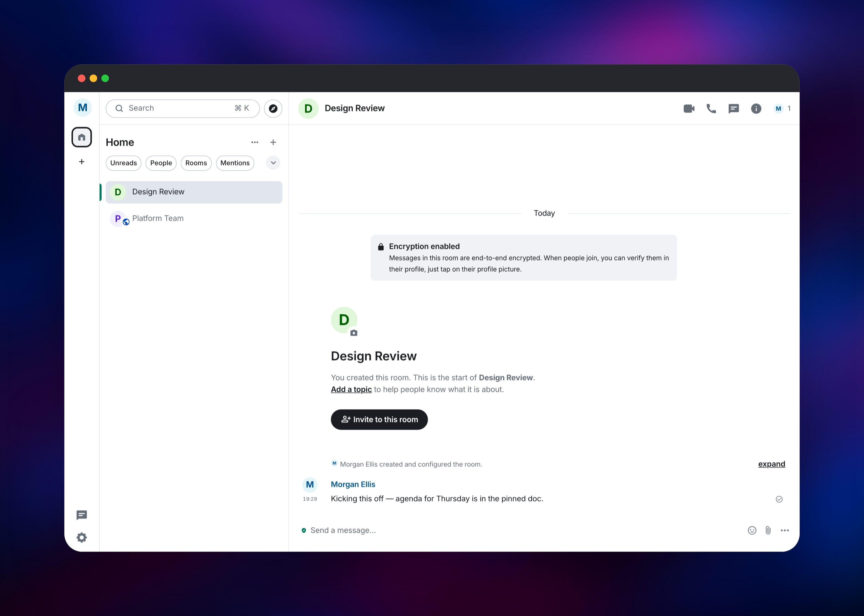Click Invite to this room button
864x616 pixels.
379,419
